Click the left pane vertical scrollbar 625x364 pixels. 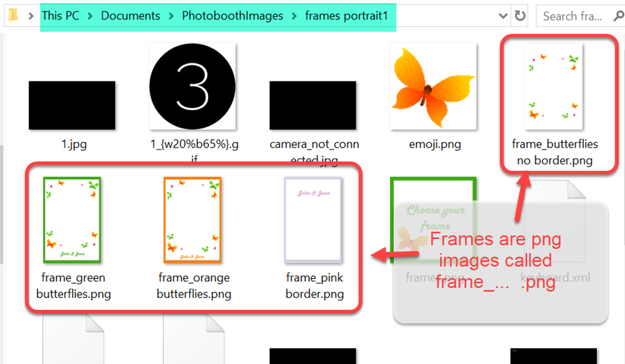coord(2,203)
